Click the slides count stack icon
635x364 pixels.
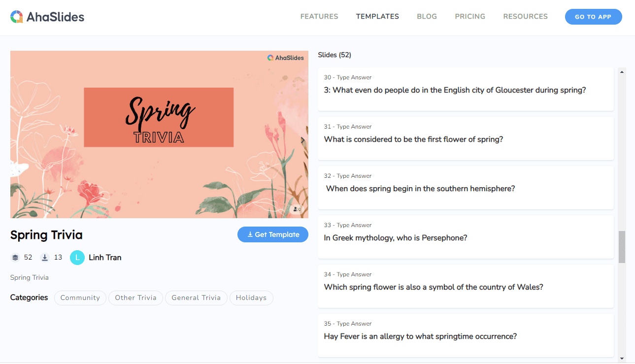click(x=15, y=257)
